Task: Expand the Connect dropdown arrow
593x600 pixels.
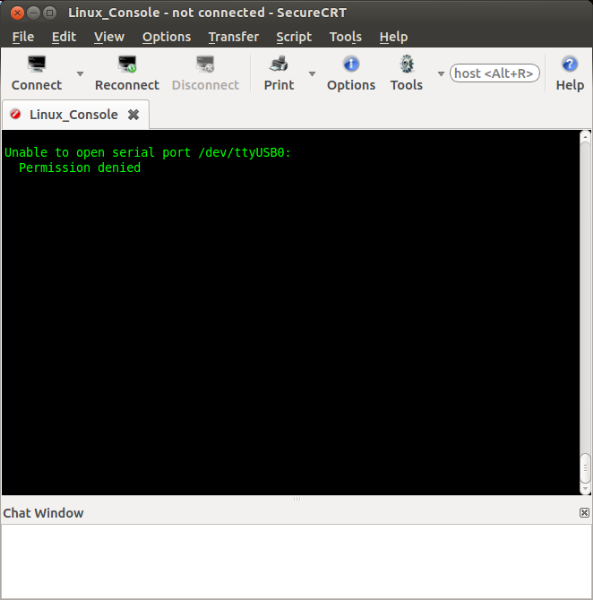Action: click(80, 73)
